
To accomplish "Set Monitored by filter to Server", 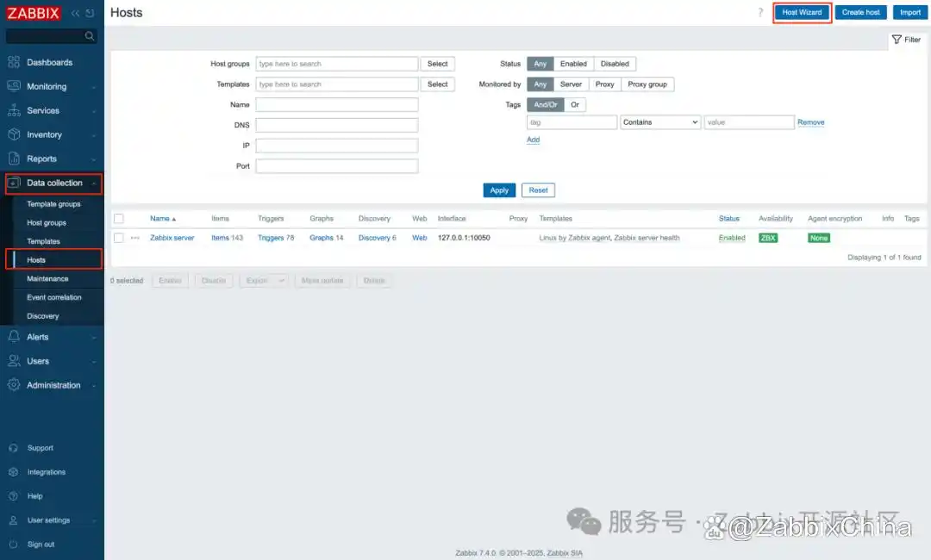I will click(571, 84).
